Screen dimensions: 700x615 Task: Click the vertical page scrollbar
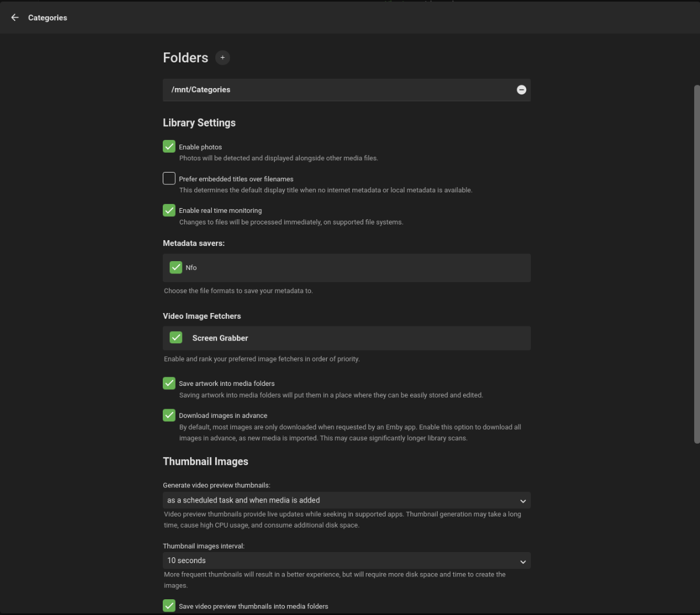696,262
